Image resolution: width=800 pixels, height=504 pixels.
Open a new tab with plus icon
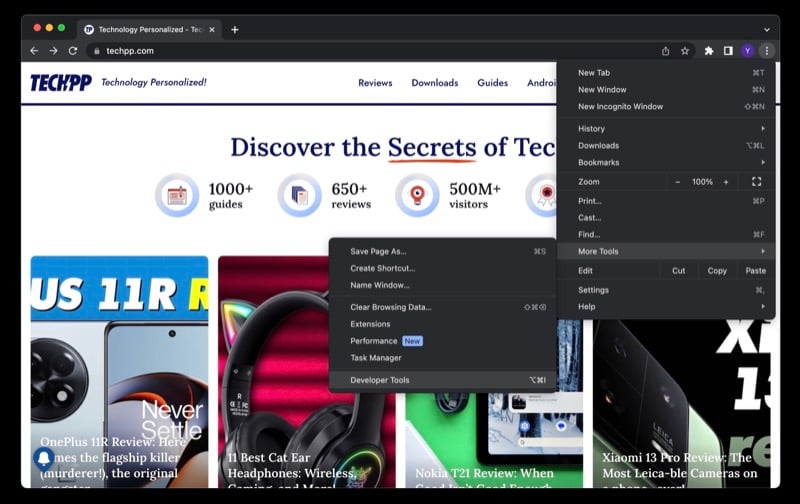click(235, 30)
